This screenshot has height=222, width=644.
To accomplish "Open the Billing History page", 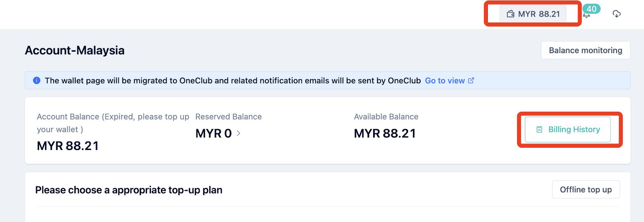I will point(568,129).
